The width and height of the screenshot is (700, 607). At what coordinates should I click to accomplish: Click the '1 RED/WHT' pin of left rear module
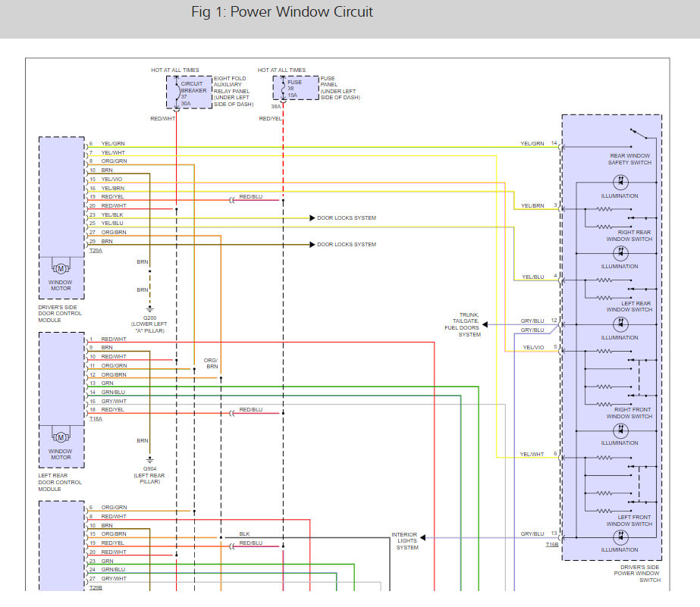(x=108, y=339)
